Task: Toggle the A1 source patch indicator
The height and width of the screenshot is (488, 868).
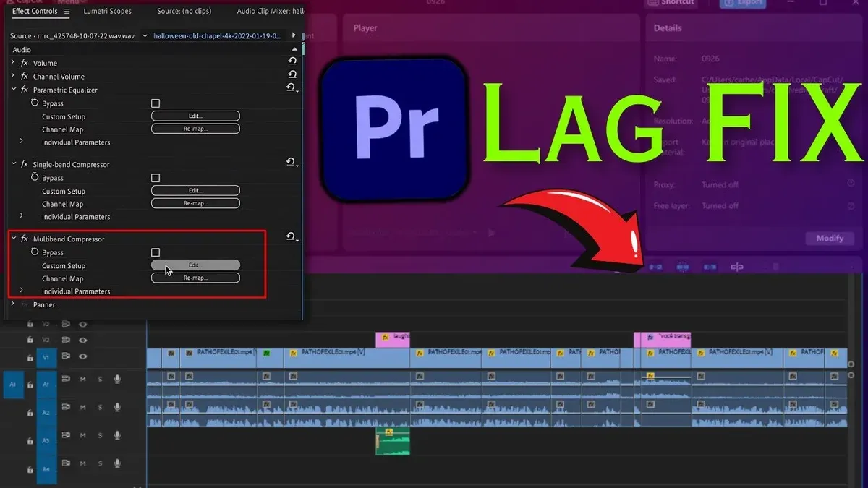Action: click(12, 385)
